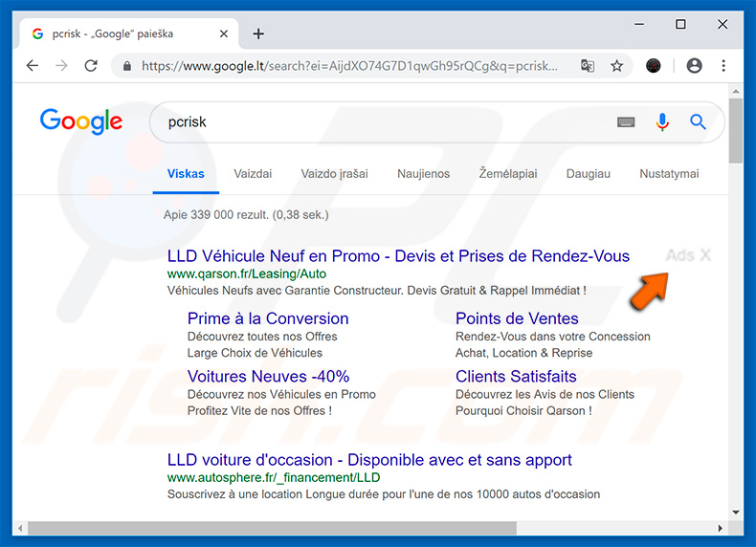Image resolution: width=756 pixels, height=547 pixels.
Task: Click 'Pourquoi Choisir Qarson !' text
Action: click(x=523, y=410)
